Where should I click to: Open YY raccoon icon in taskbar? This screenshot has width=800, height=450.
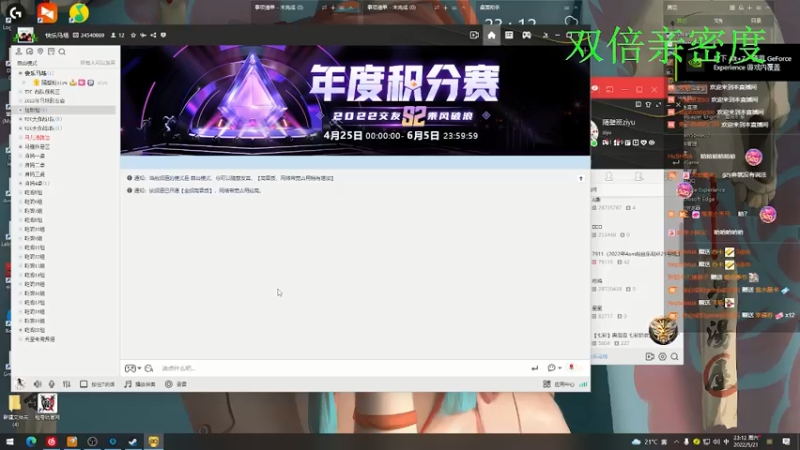[x=154, y=441]
